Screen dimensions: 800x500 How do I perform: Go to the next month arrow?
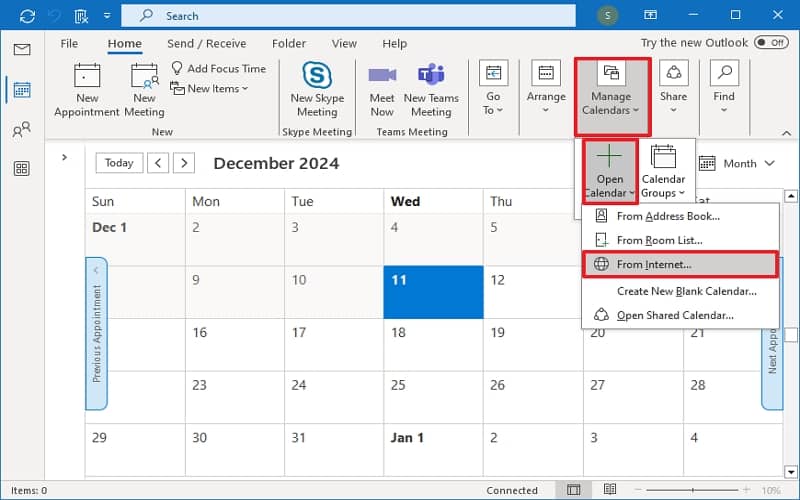[184, 163]
